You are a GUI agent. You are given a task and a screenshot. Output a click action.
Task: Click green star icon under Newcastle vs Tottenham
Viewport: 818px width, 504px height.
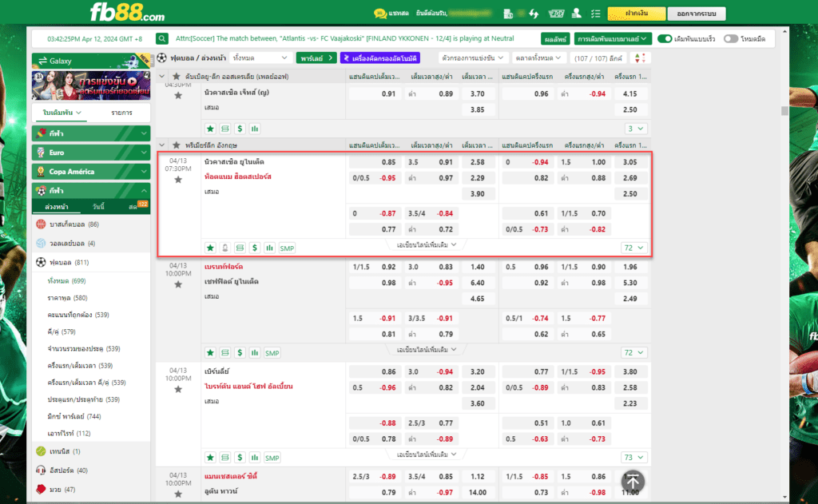(x=210, y=248)
